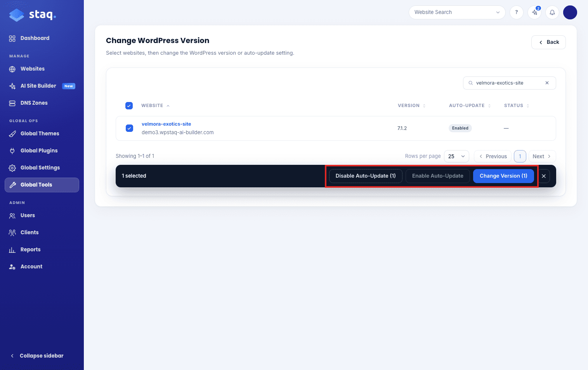Open AI Site Builder
This screenshot has width=588, height=370.
click(x=42, y=86)
